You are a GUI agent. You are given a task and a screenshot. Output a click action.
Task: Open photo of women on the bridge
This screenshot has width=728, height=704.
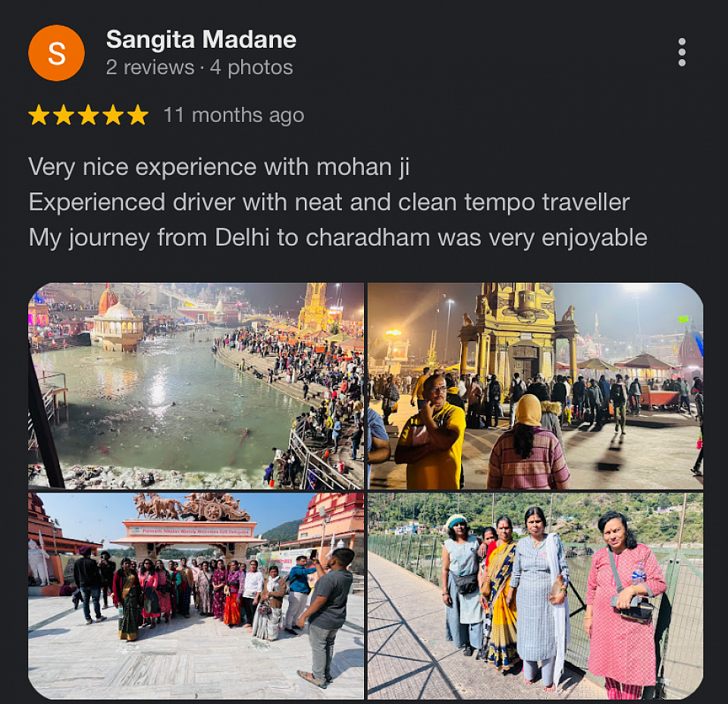(535, 596)
